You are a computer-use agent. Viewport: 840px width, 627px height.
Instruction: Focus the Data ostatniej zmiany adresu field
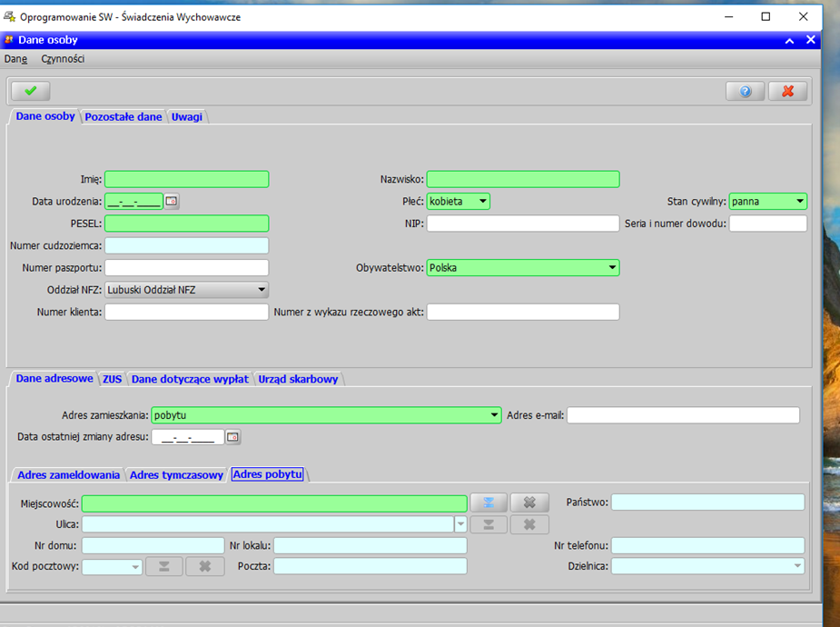(188, 437)
